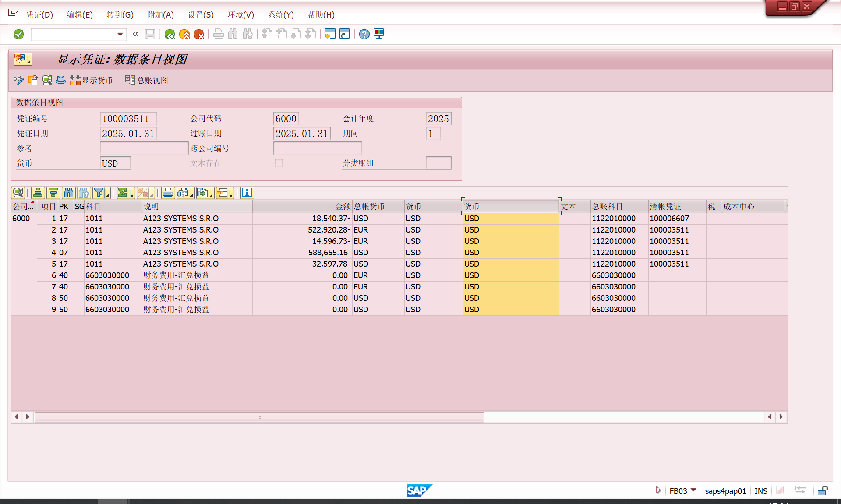The height and width of the screenshot is (504, 841).
Task: Click the Display/Change glasses-pencil icon
Action: tap(18, 80)
